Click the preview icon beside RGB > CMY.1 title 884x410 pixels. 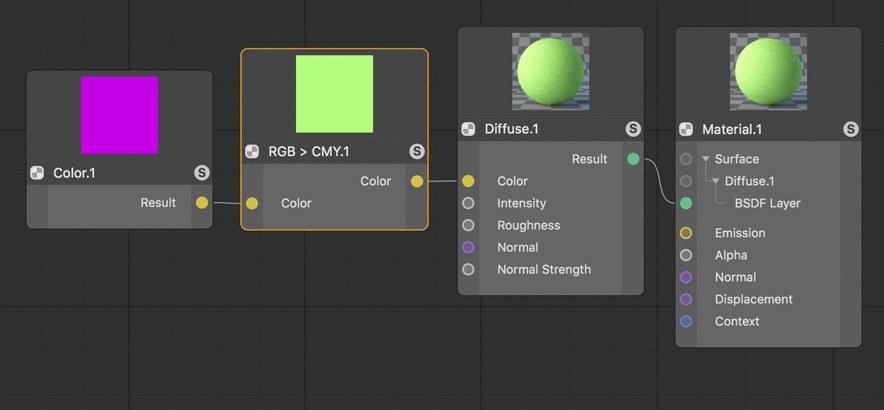(x=252, y=151)
